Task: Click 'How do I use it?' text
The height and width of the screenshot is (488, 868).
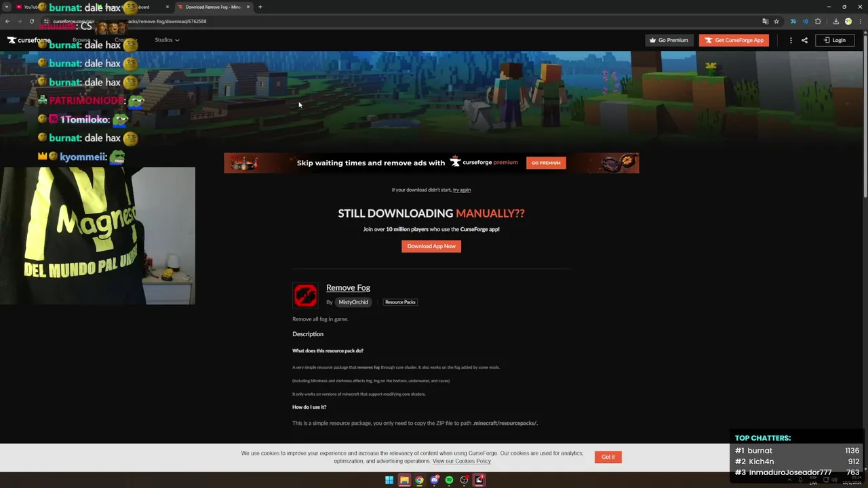Action: (309, 407)
